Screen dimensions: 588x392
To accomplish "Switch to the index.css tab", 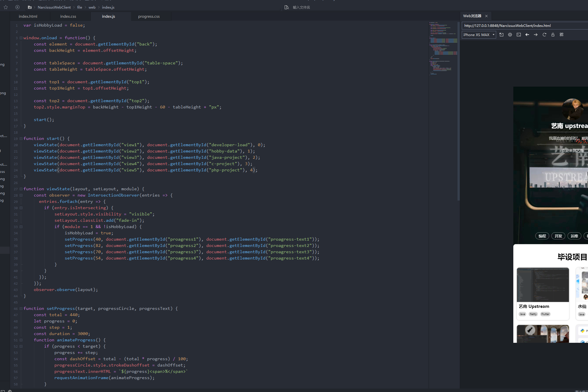I will click(68, 16).
